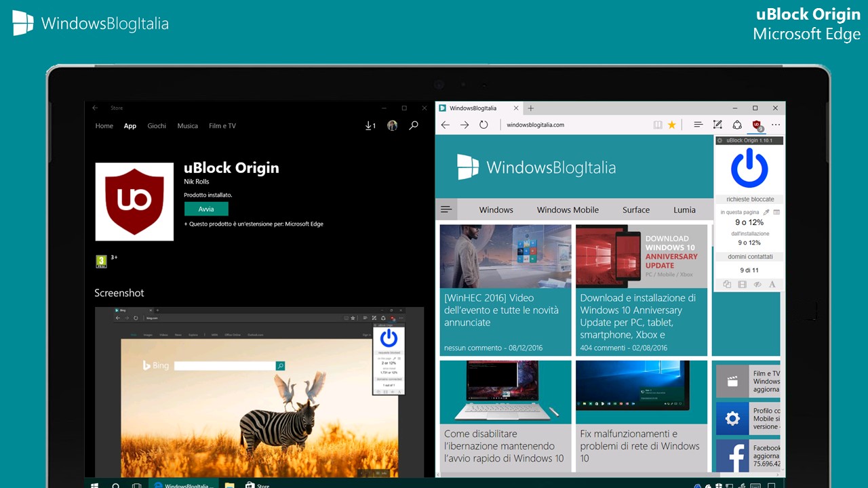868x488 pixels.
Task: Click the Facebook sidebar icon
Action: (732, 456)
